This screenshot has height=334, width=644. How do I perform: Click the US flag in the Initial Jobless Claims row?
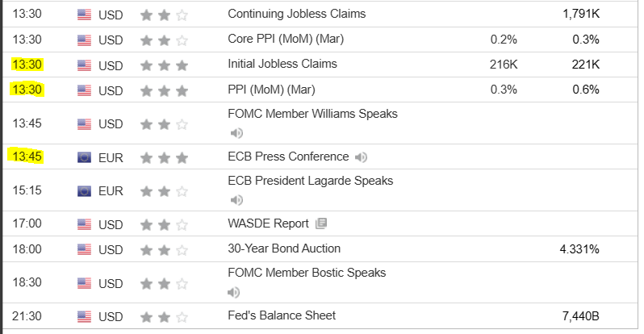click(x=85, y=65)
